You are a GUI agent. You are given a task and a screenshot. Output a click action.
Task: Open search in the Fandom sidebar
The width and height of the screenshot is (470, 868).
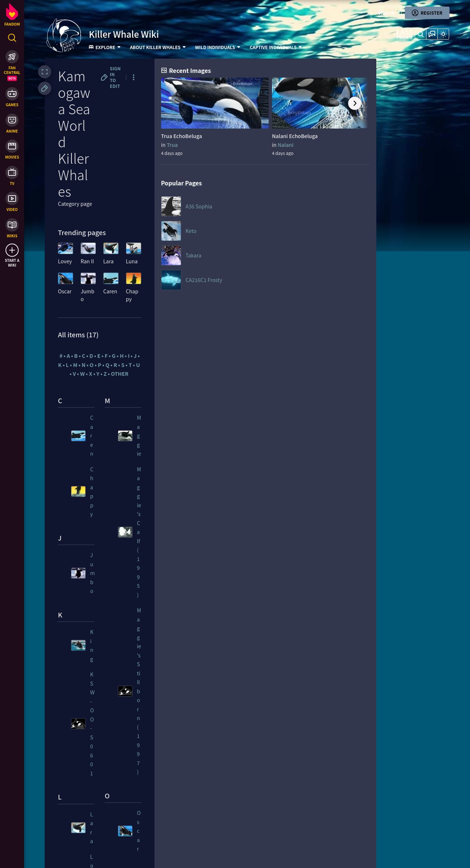[12, 38]
